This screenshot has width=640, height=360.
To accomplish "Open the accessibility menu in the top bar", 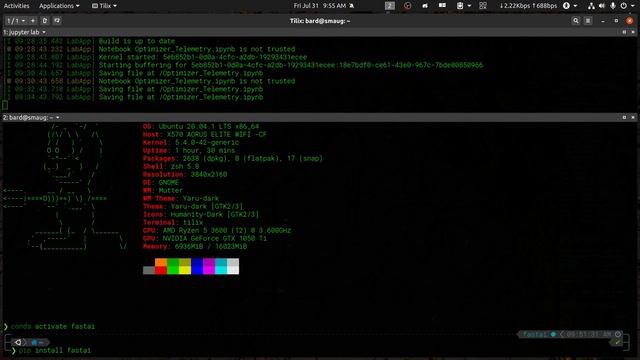I will pos(570,6).
